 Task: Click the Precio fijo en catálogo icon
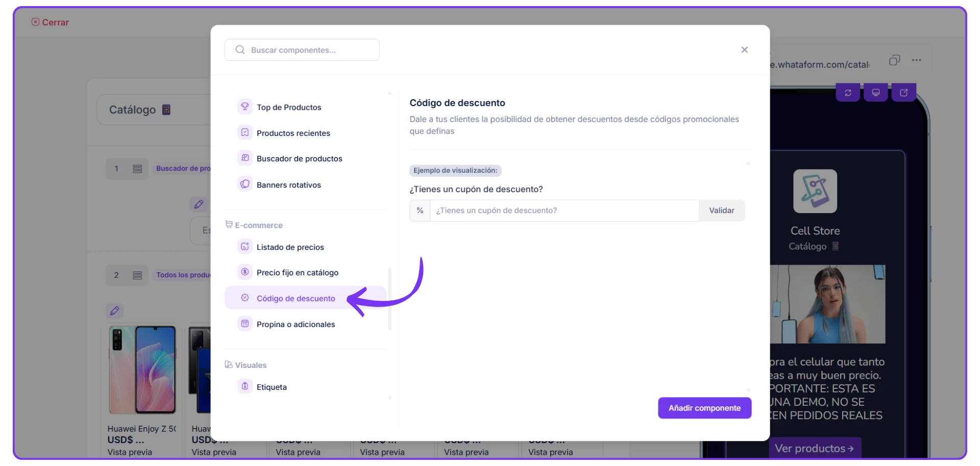pyautogui.click(x=245, y=272)
